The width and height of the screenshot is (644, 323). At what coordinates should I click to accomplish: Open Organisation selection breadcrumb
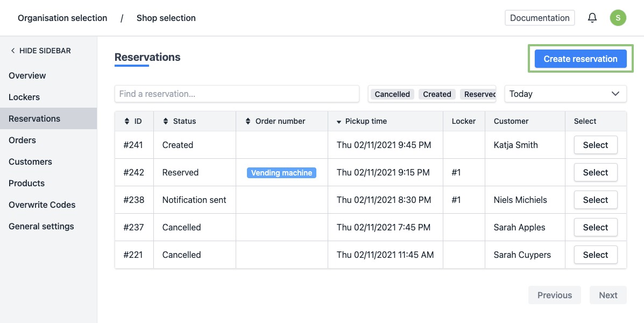point(62,18)
